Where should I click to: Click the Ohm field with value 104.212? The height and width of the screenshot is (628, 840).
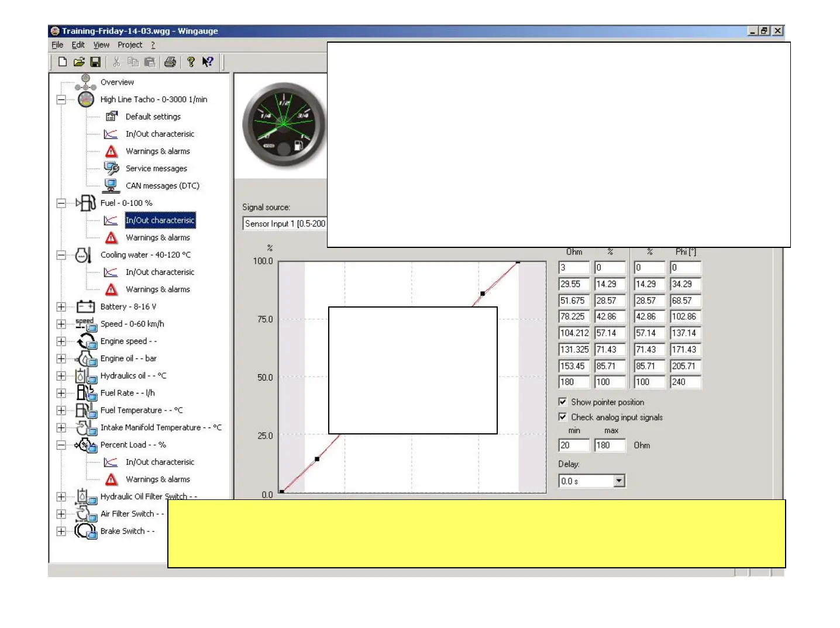tap(574, 333)
